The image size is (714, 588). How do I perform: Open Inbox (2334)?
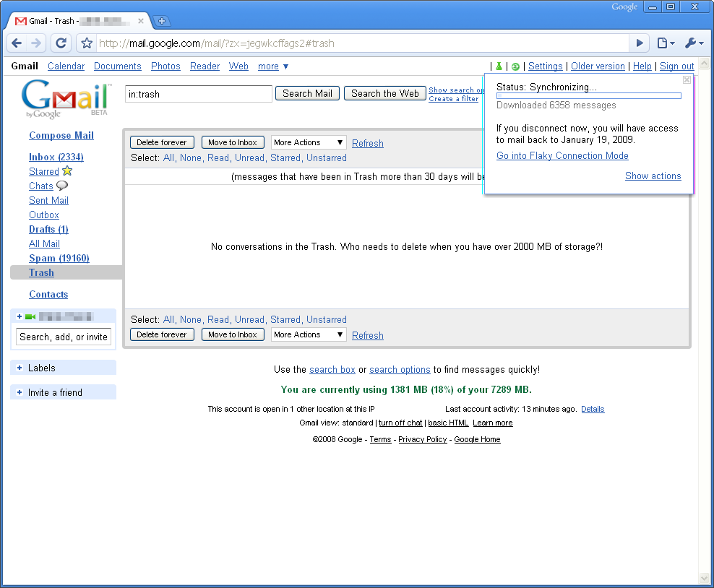click(56, 157)
